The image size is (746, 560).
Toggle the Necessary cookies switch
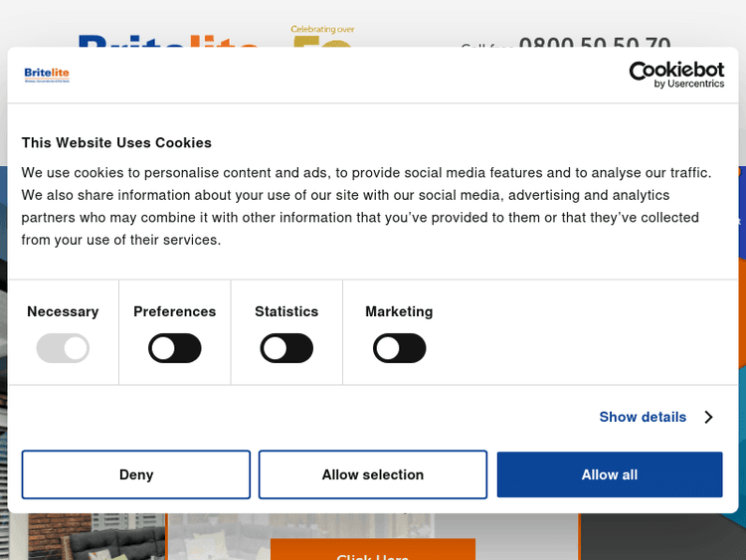[63, 348]
